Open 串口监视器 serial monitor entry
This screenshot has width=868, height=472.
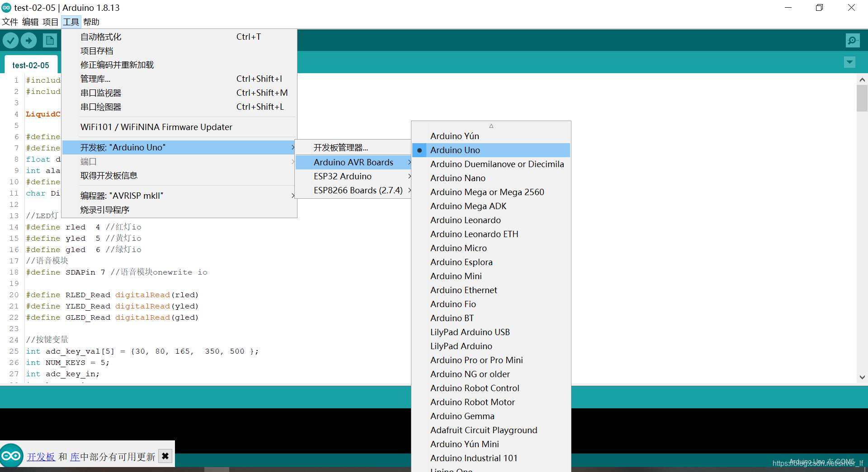point(179,93)
